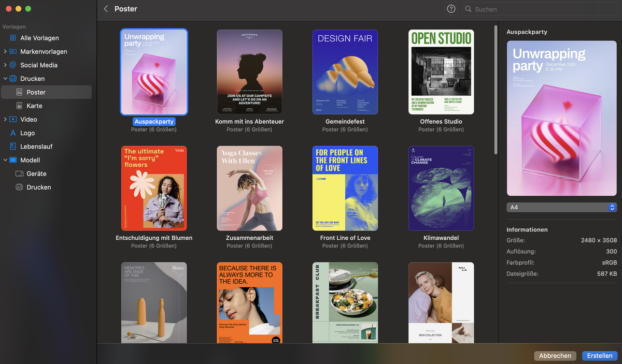Open the A4 size dropdown
Image resolution: width=622 pixels, height=364 pixels.
pos(562,207)
